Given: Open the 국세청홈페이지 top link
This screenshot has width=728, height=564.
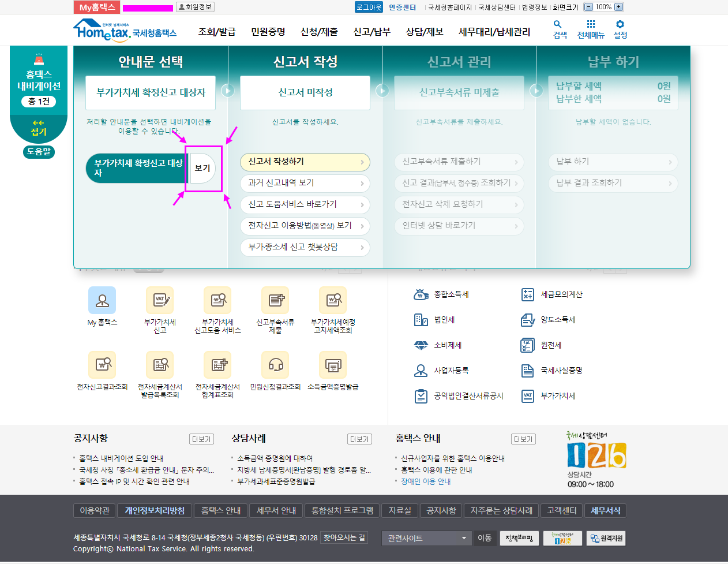Looking at the screenshot, I should point(450,7).
